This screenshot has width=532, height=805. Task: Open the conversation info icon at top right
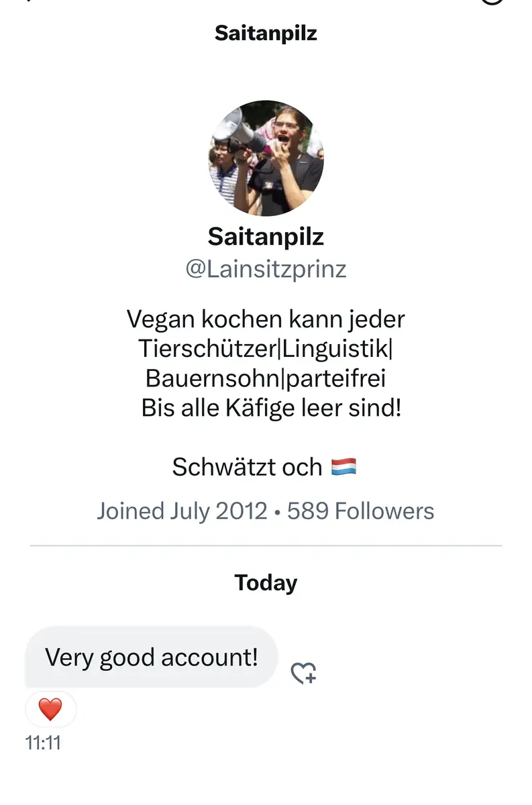[493, 2]
